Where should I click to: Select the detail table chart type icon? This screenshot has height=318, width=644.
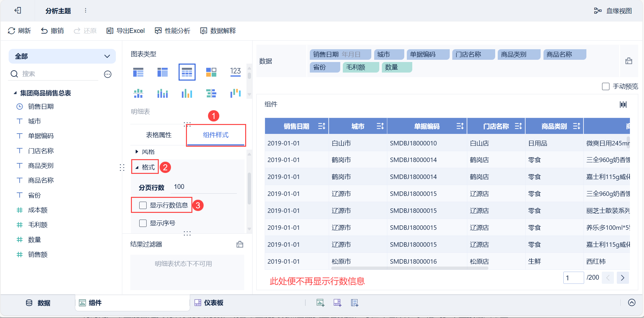pyautogui.click(x=187, y=72)
